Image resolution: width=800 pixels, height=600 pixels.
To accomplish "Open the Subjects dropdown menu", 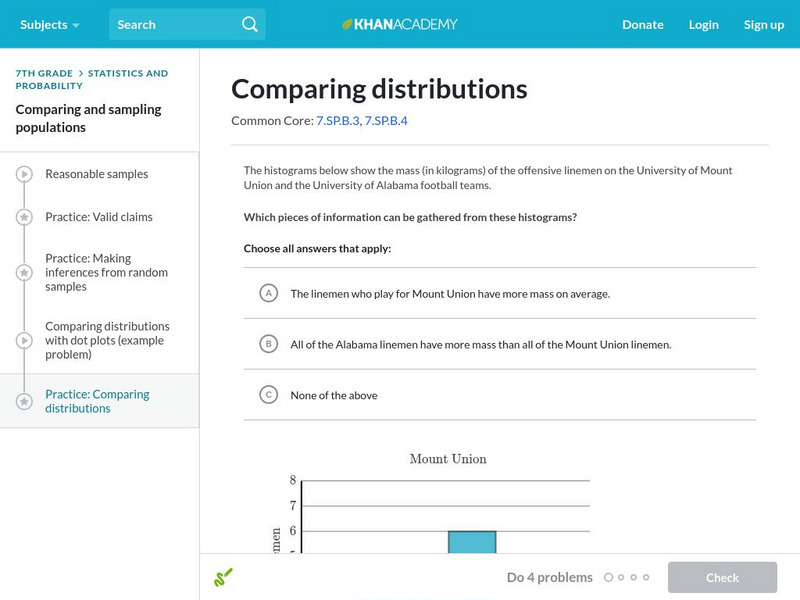I will (x=49, y=24).
